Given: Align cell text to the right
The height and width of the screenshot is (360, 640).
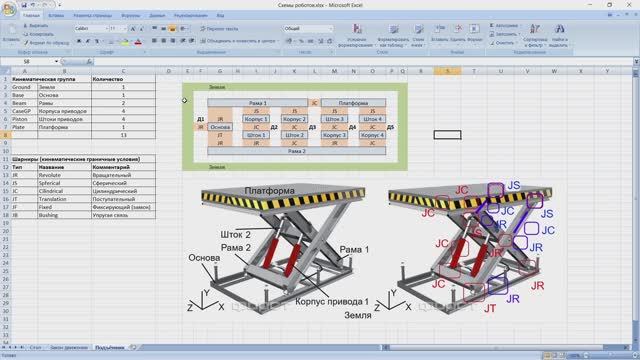Looking at the screenshot, I should [x=173, y=41].
